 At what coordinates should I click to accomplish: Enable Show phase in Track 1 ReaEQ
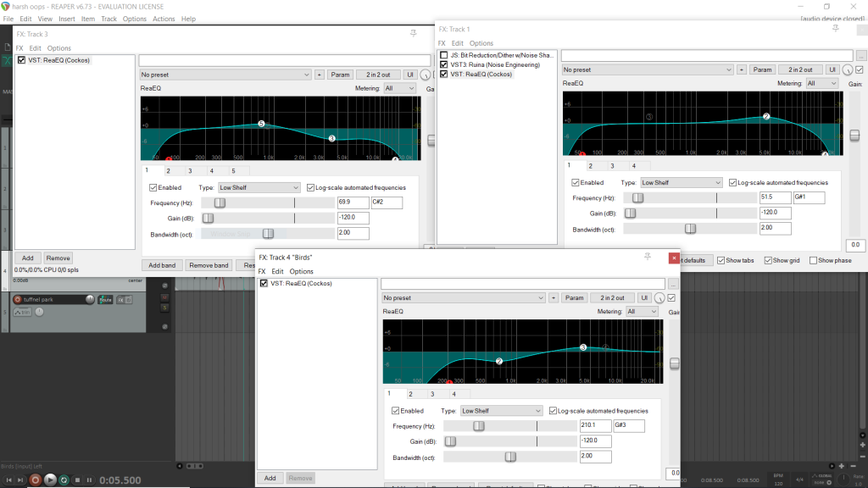click(x=813, y=260)
